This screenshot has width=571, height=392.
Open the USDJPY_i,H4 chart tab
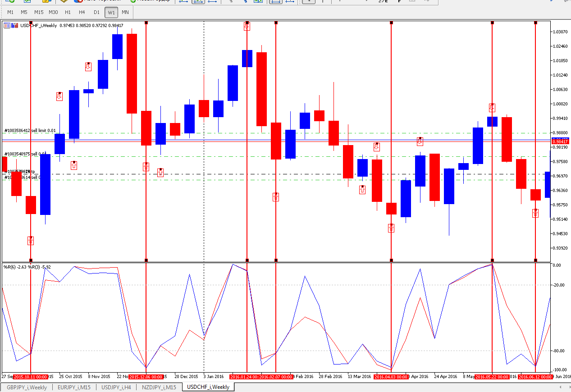pyautogui.click(x=116, y=387)
